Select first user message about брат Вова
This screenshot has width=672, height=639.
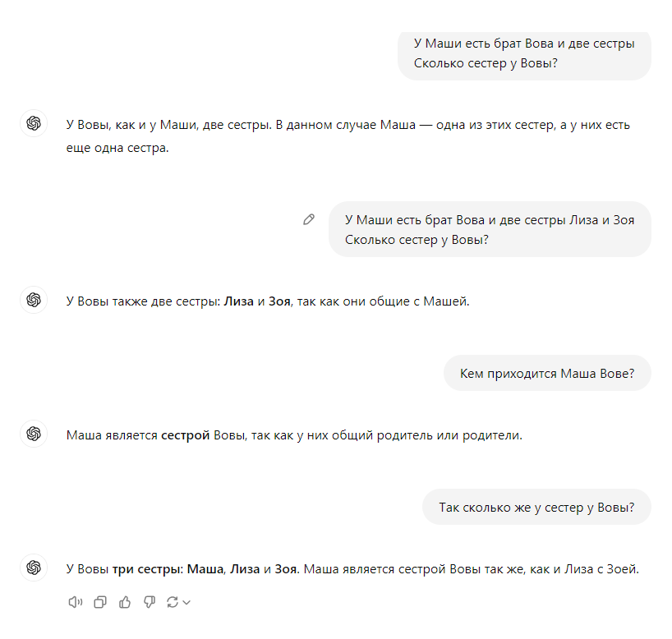click(524, 53)
